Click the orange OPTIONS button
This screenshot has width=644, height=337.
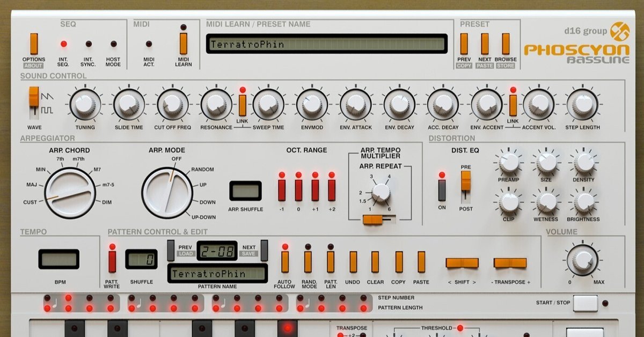pyautogui.click(x=34, y=44)
